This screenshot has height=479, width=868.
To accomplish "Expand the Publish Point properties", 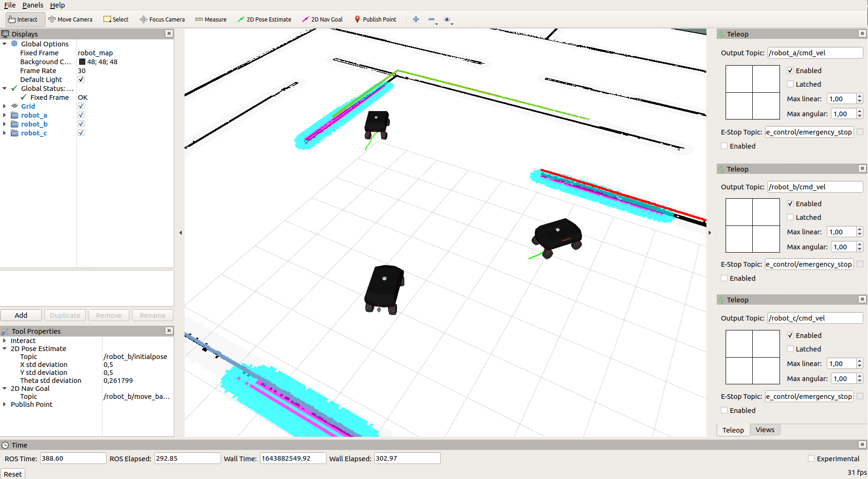I will pyautogui.click(x=5, y=404).
